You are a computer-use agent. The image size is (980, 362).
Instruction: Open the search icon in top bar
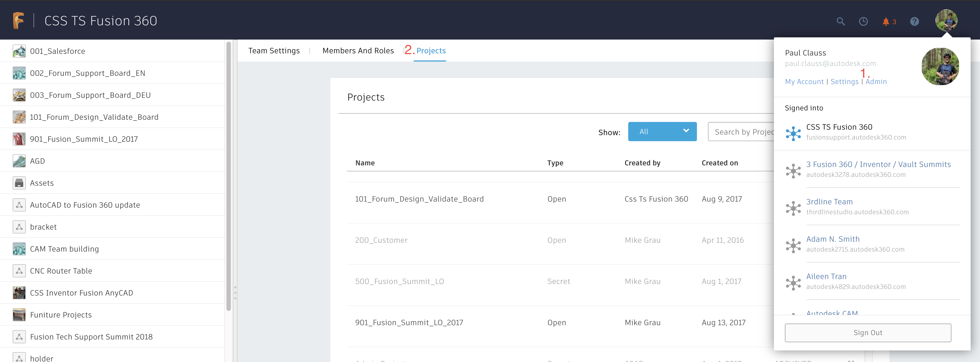841,21
